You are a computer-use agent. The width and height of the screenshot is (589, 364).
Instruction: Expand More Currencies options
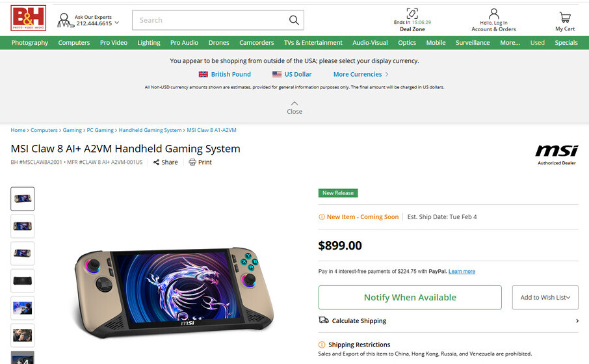pyautogui.click(x=361, y=74)
